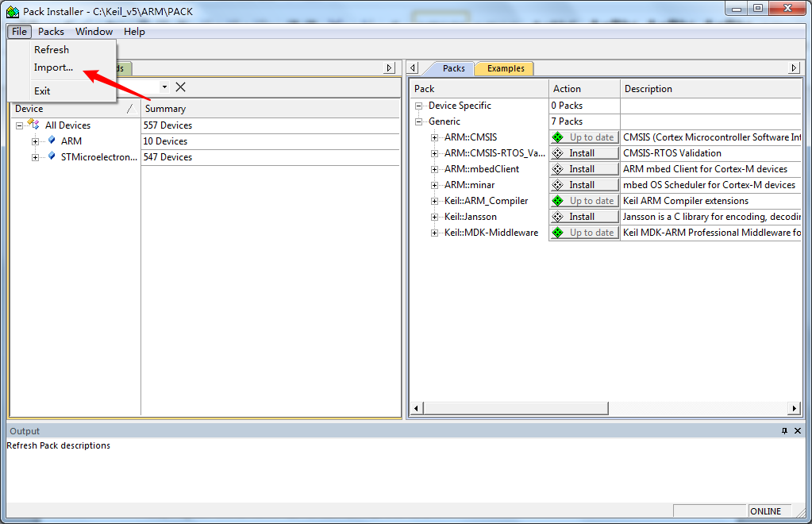Click the Pack Installer title bar icon
This screenshot has height=524, width=812.
tap(13, 11)
